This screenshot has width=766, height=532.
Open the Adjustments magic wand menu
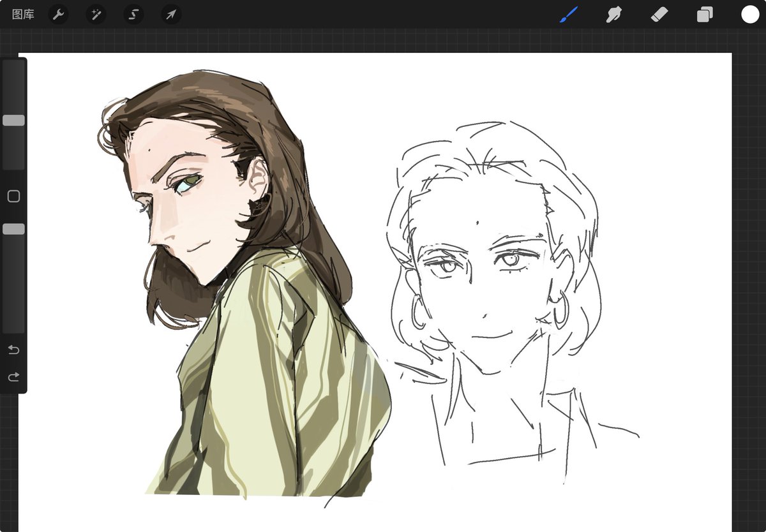pyautogui.click(x=96, y=14)
